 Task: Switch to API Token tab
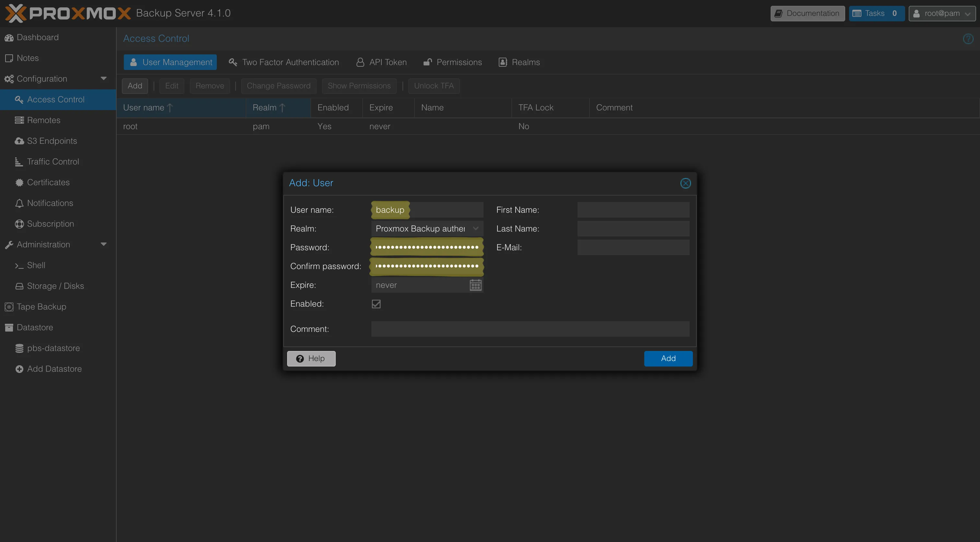tap(381, 62)
